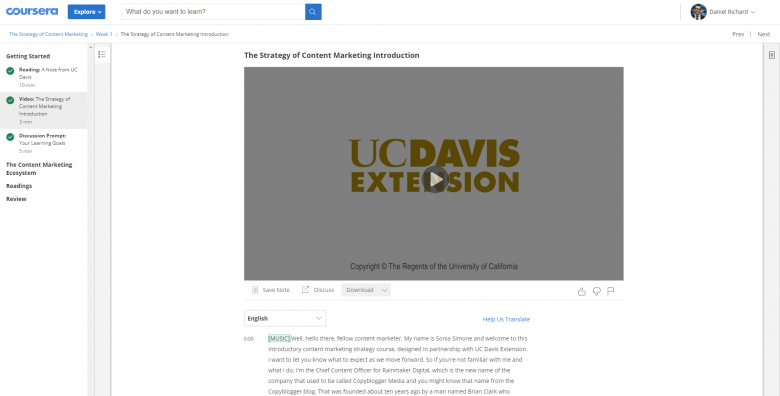
Task: Expand the Readings section in sidebar
Action: 19,186
